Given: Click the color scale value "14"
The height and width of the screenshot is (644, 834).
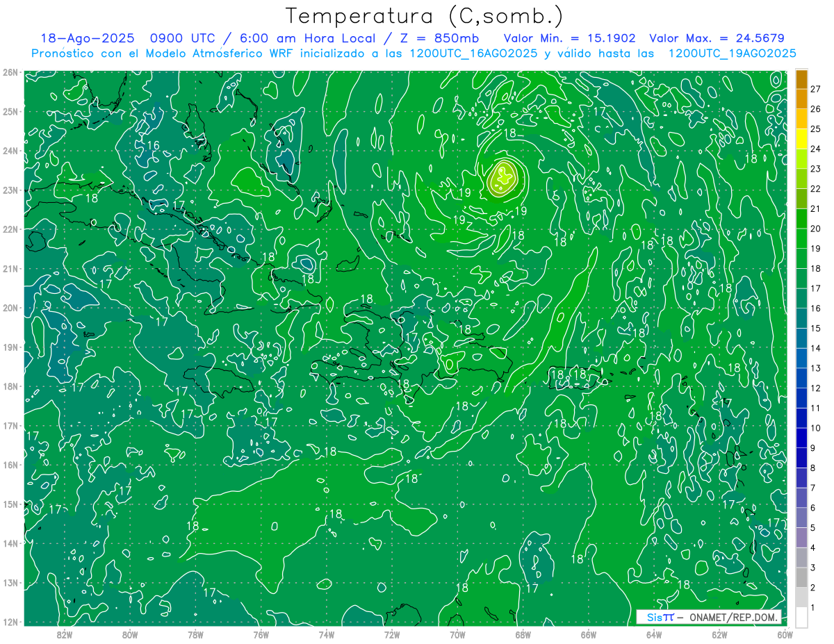Looking at the screenshot, I should (x=815, y=348).
